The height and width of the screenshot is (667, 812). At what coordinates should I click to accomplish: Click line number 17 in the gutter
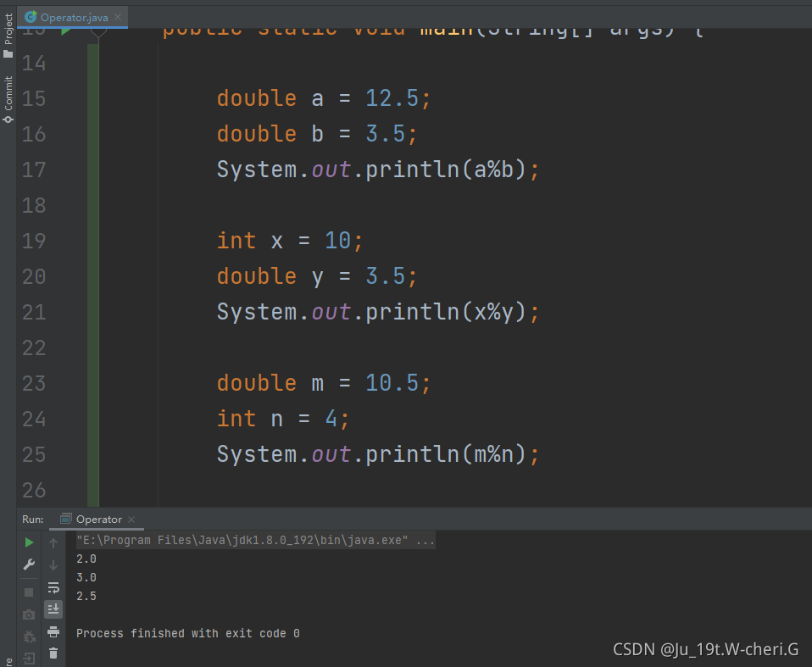coord(34,170)
